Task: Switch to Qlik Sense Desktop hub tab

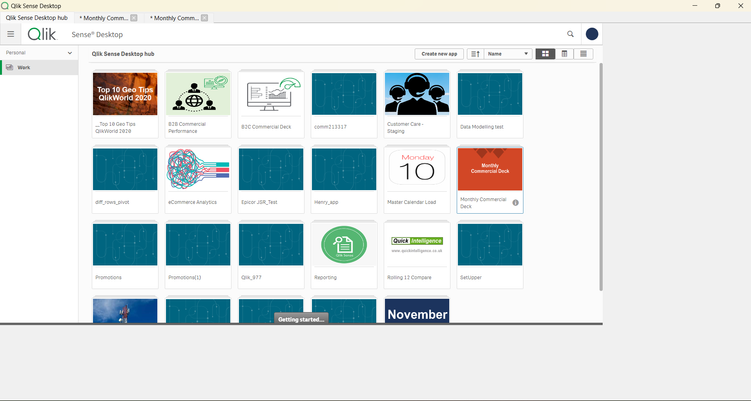Action: click(37, 18)
